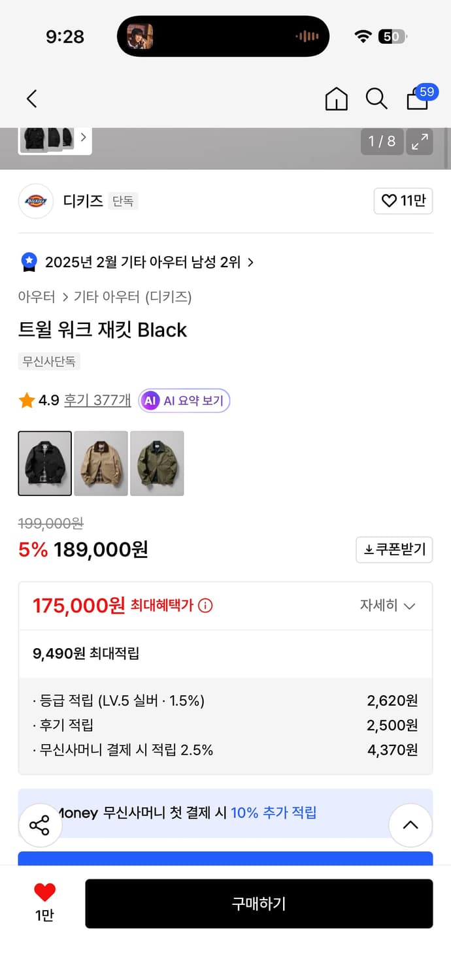Select the tan colorway thumbnail
This screenshot has width=451, height=980.
[x=101, y=463]
